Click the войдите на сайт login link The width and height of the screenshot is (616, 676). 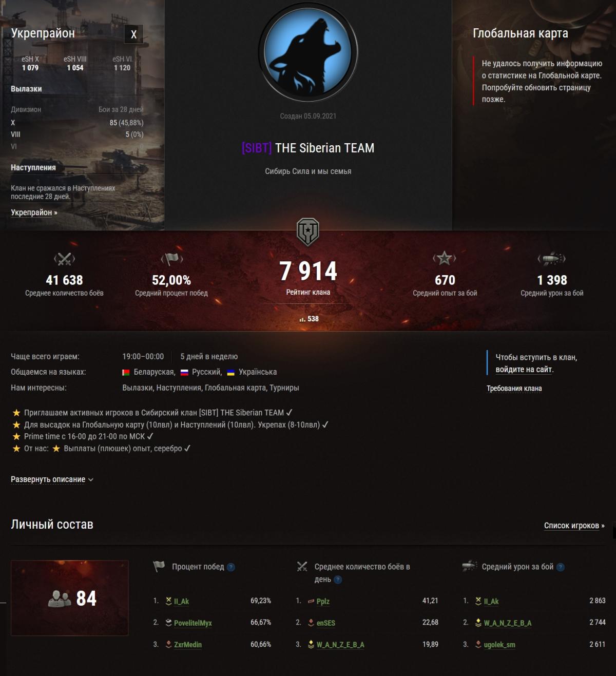point(524,370)
